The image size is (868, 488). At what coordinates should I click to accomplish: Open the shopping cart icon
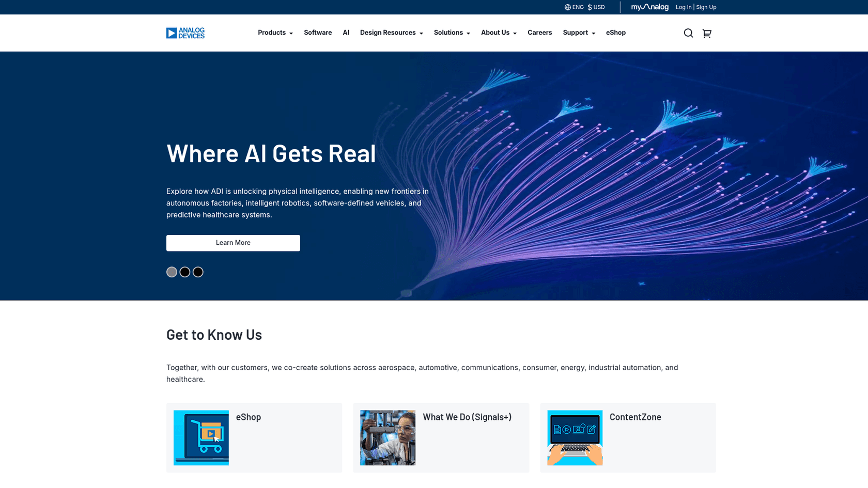(x=707, y=33)
